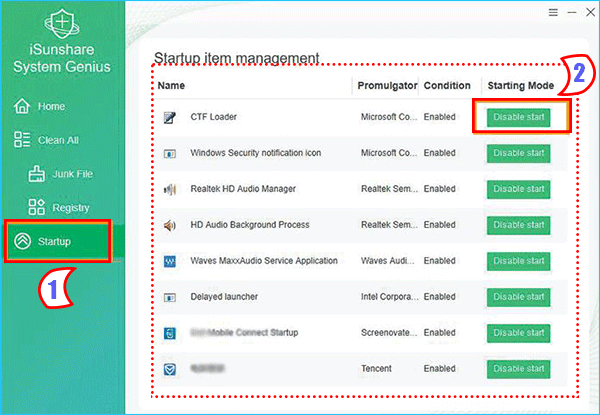Go to the Registry page
The image size is (600, 415).
pyautogui.click(x=71, y=208)
